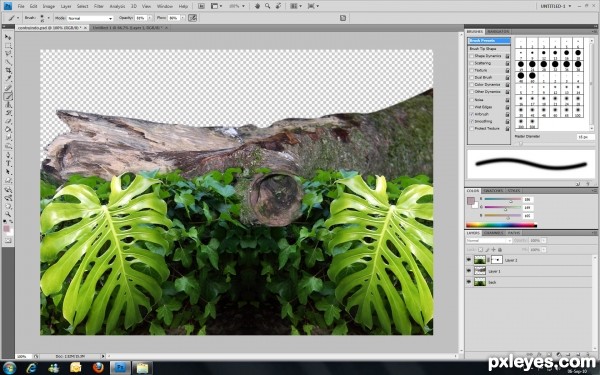Select the Zoom tool in toolbox
Viewport: 600px width, 375px height.
pyautogui.click(x=8, y=214)
